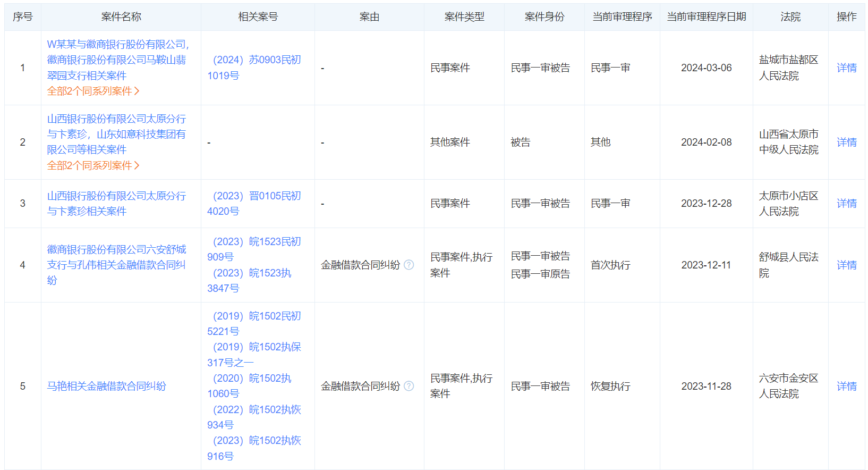
Task: Open case number (2023)皖1523民初909号
Action: 254,249
